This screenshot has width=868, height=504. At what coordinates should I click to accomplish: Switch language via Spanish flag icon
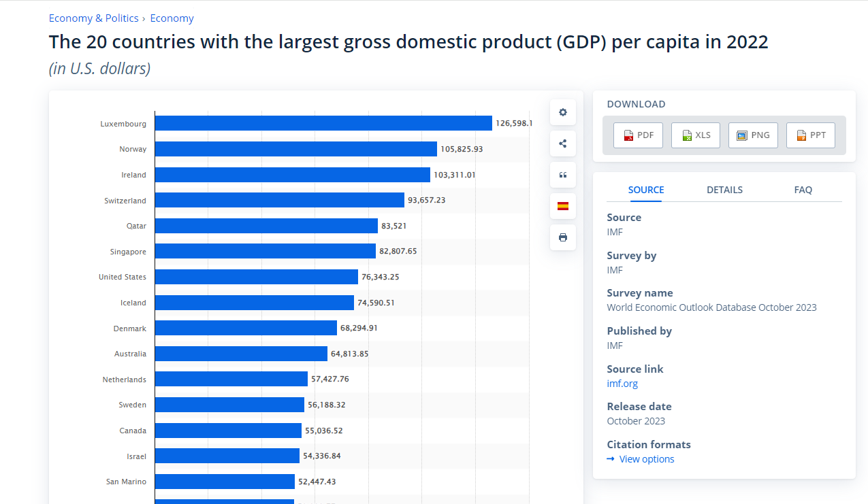(562, 206)
